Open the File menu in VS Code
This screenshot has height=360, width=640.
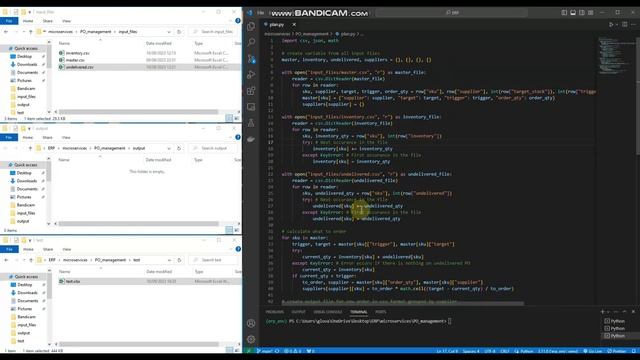click(x=260, y=13)
